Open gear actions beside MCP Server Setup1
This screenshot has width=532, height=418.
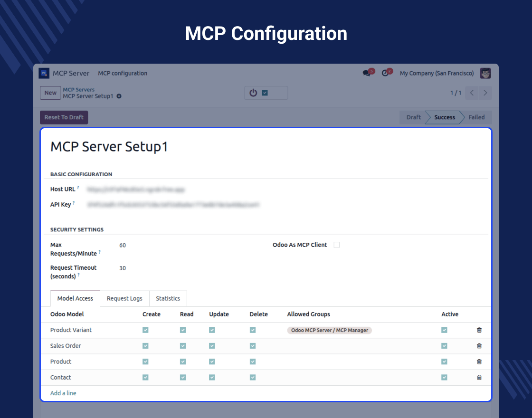(x=119, y=96)
